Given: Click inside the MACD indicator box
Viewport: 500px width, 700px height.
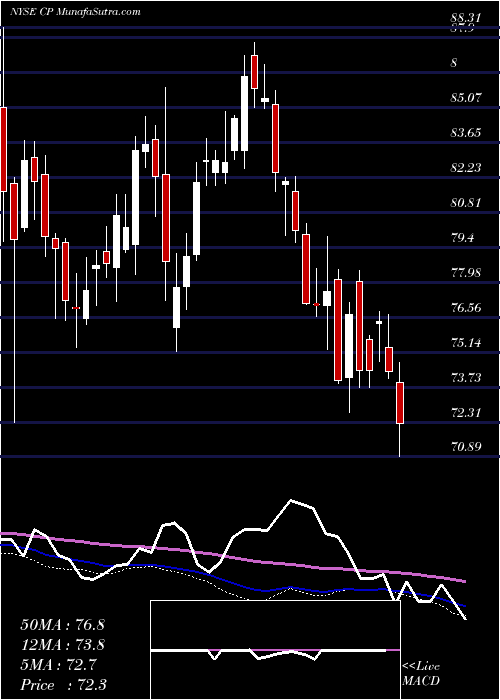Looking at the screenshot, I should [275, 650].
